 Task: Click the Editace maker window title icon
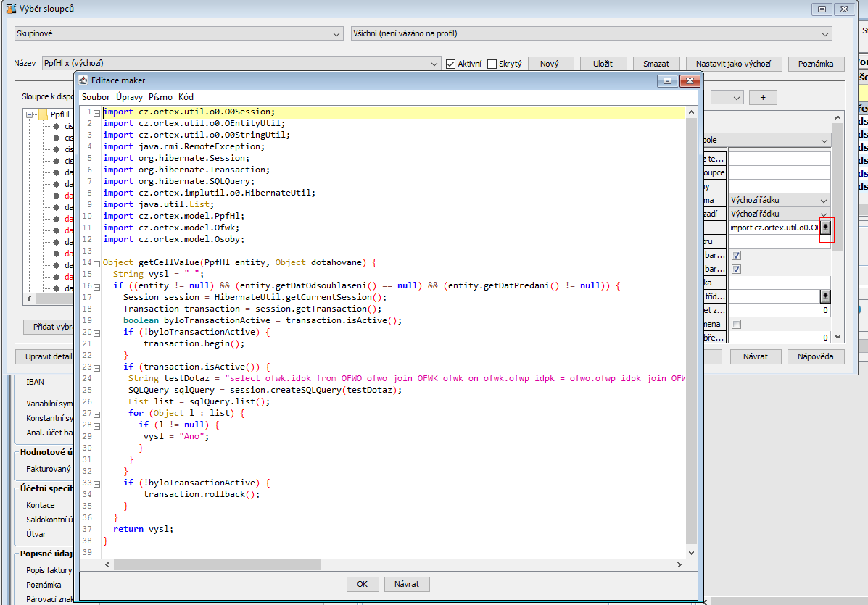(x=83, y=80)
